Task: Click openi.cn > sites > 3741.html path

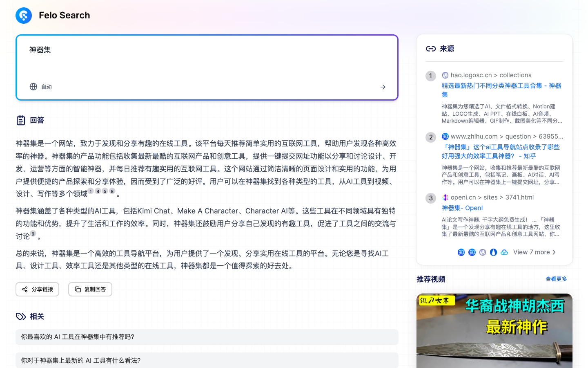Action: (x=492, y=197)
